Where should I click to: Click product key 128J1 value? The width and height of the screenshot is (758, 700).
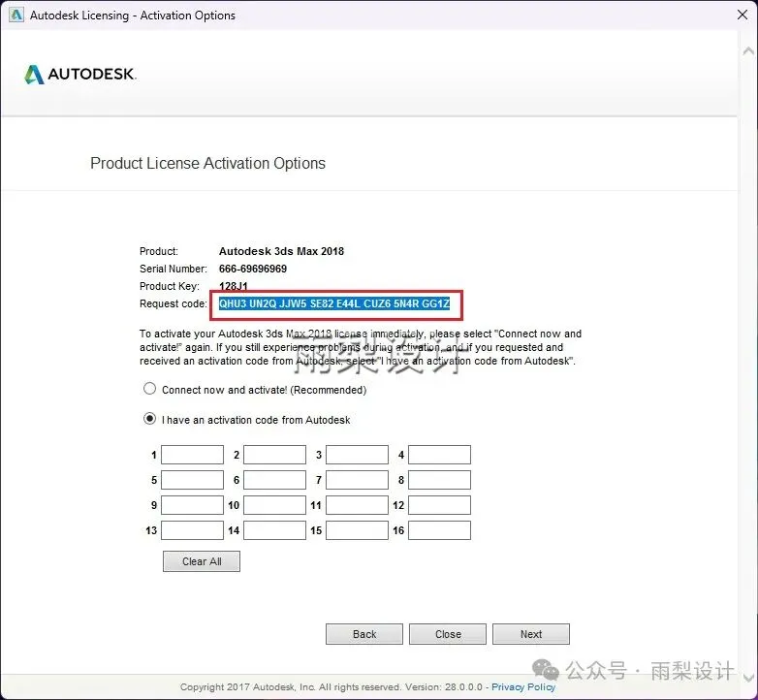[x=233, y=286]
